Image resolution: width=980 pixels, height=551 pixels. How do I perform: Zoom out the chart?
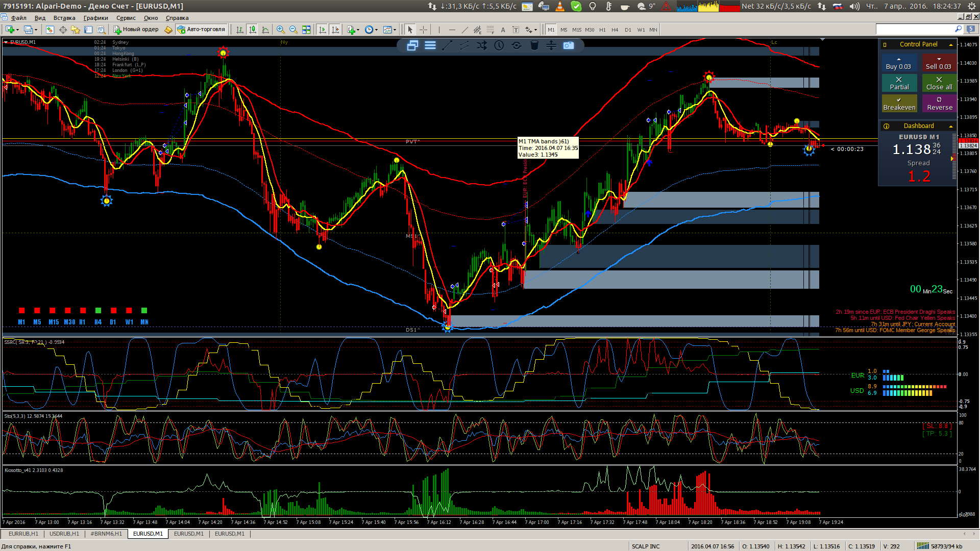pyautogui.click(x=293, y=30)
